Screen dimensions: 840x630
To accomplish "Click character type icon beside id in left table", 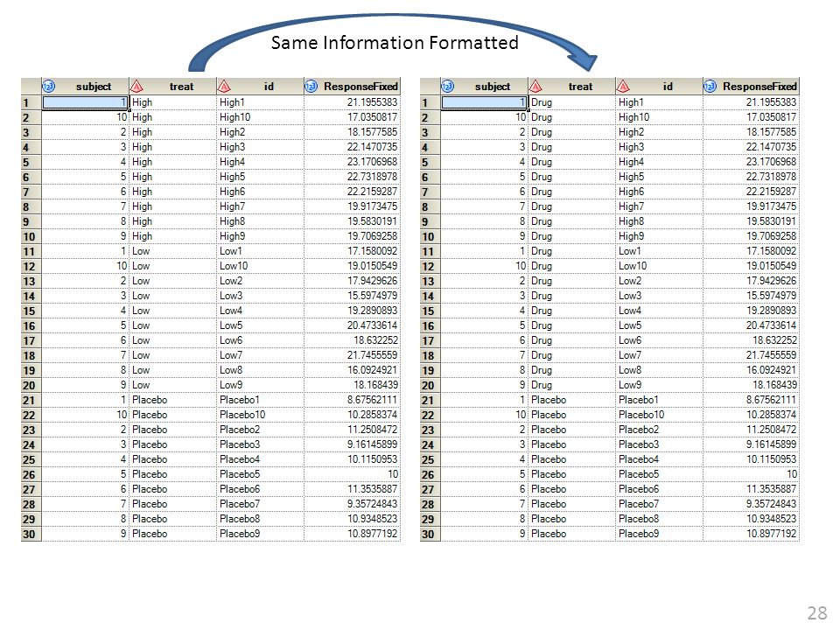I will tap(224, 87).
